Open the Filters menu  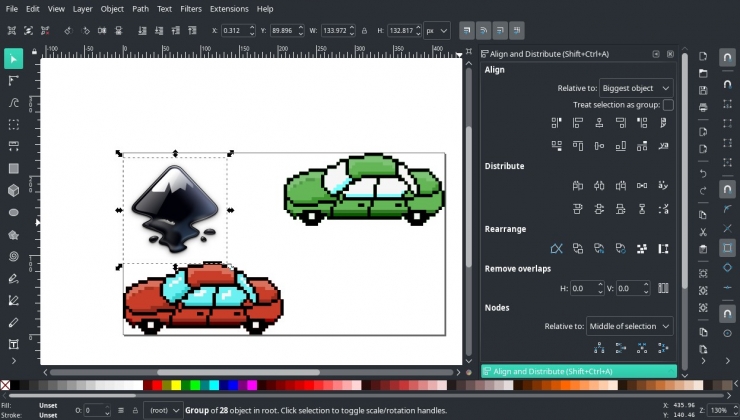pos(191,9)
